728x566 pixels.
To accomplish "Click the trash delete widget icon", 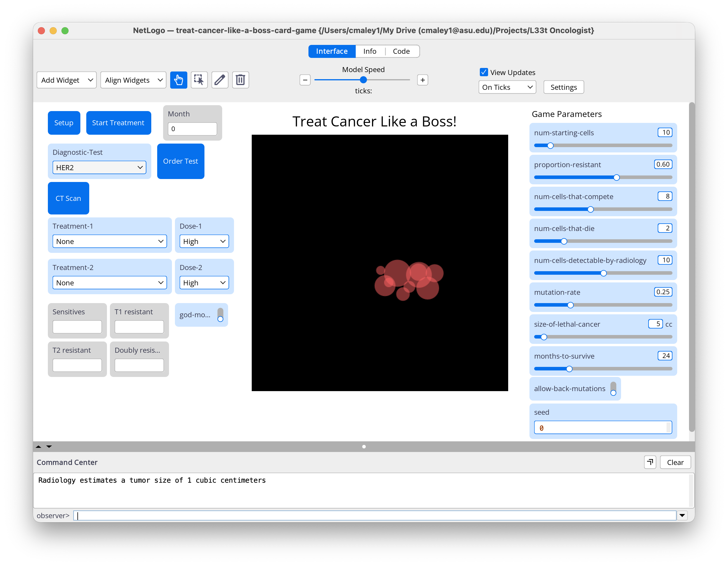I will pos(240,80).
